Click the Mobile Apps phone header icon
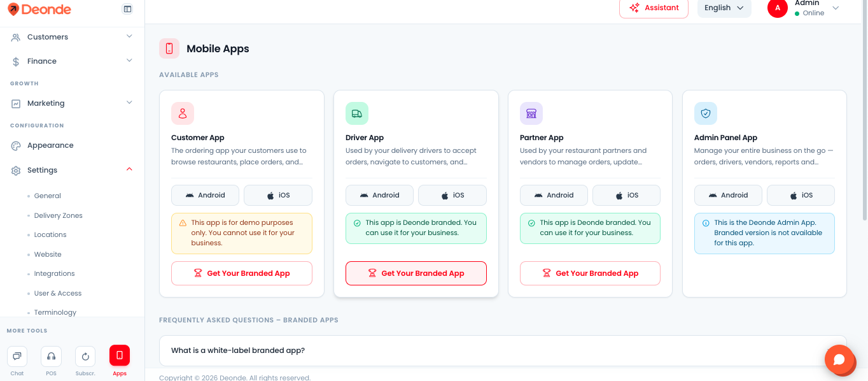The width and height of the screenshot is (868, 381). point(169,48)
